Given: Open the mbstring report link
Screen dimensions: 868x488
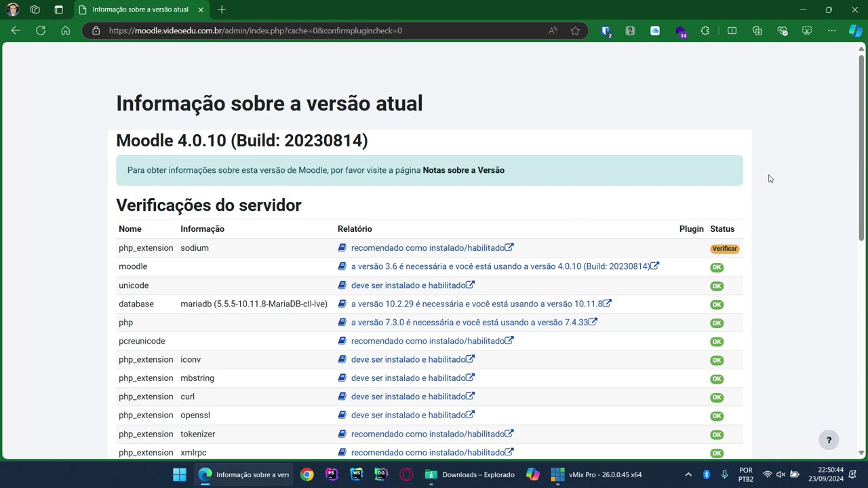Looking at the screenshot, I should tap(412, 378).
